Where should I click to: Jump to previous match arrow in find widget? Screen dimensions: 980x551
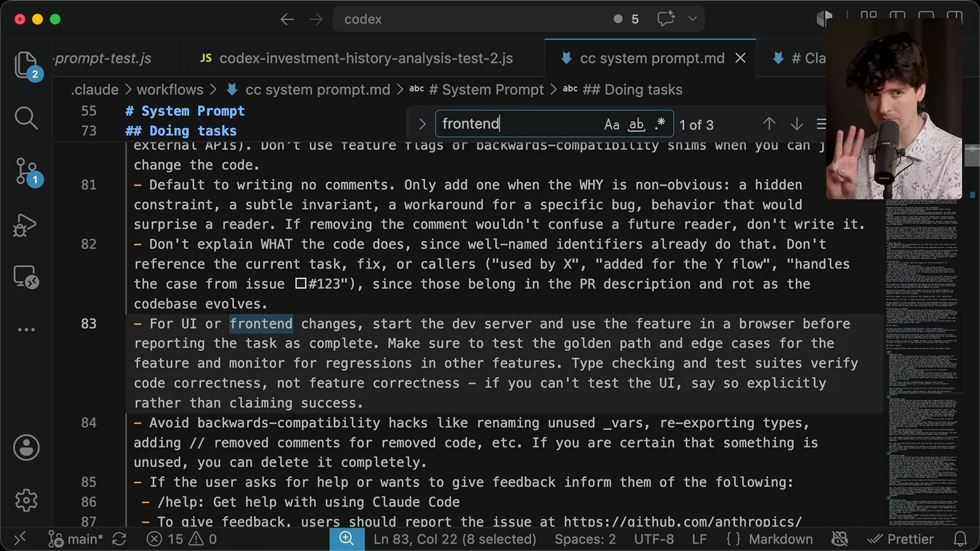pos(769,124)
